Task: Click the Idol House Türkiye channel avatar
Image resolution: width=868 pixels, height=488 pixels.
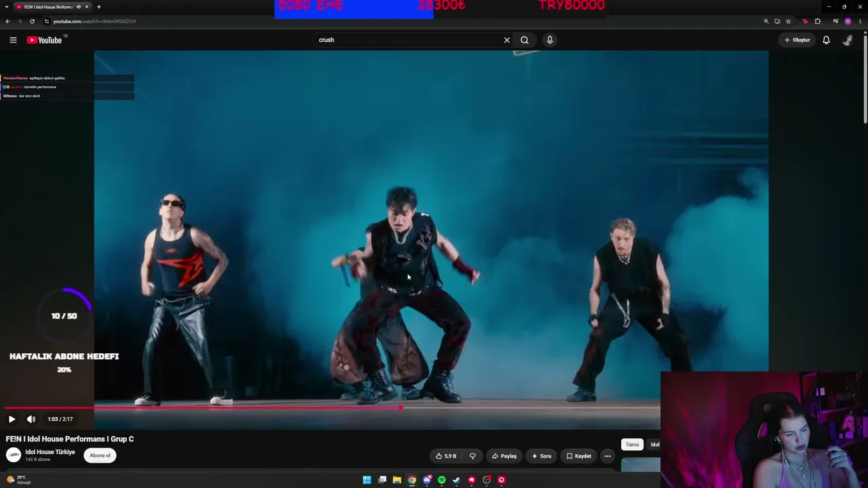Action: (x=14, y=455)
